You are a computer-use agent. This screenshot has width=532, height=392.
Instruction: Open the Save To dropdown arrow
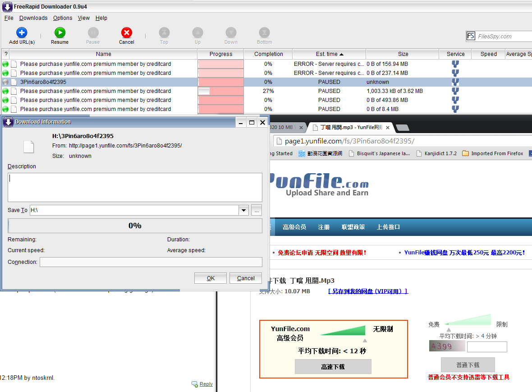pos(243,210)
